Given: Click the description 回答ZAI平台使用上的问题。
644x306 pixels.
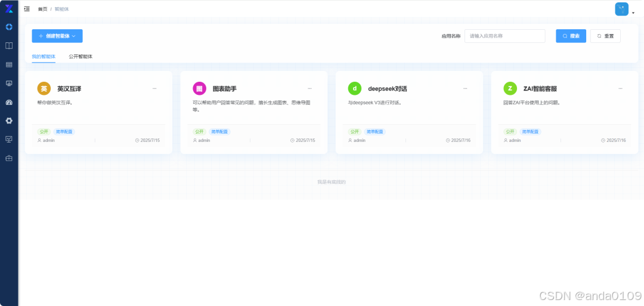Looking at the screenshot, I should pos(532,103).
